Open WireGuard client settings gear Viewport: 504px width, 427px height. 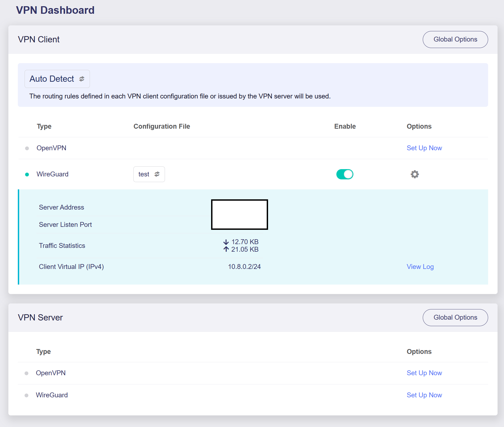[415, 174]
